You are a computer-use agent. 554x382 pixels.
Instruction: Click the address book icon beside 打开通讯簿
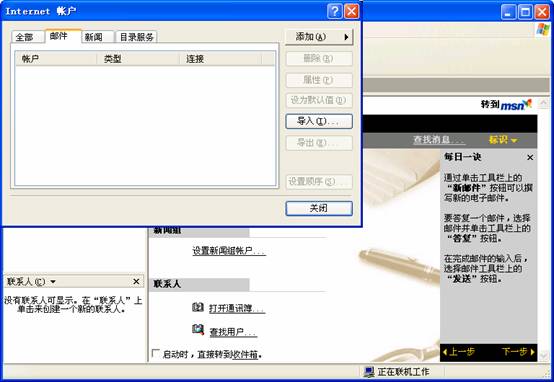pos(198,307)
